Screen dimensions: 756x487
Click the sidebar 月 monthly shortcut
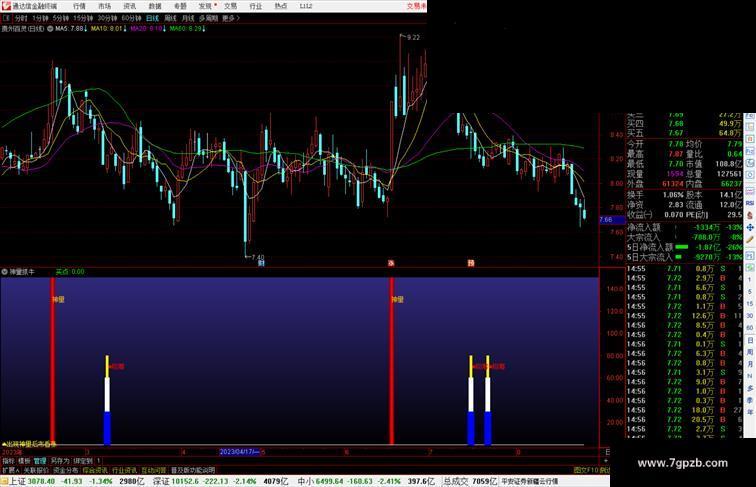click(750, 364)
